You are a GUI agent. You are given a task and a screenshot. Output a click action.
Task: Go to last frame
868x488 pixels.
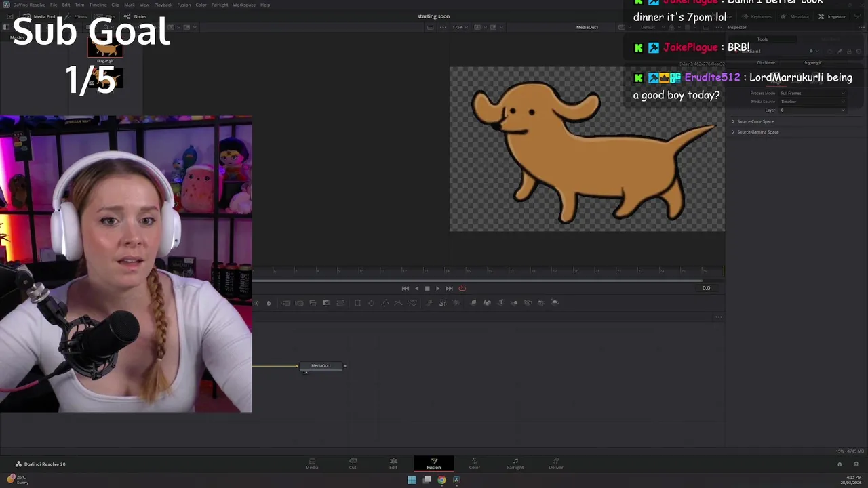449,288
